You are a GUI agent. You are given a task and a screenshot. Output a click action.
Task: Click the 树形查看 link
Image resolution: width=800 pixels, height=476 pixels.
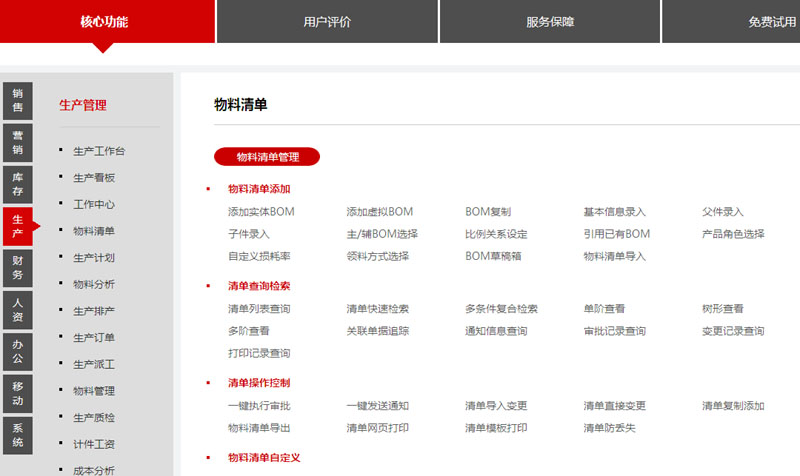(x=723, y=309)
